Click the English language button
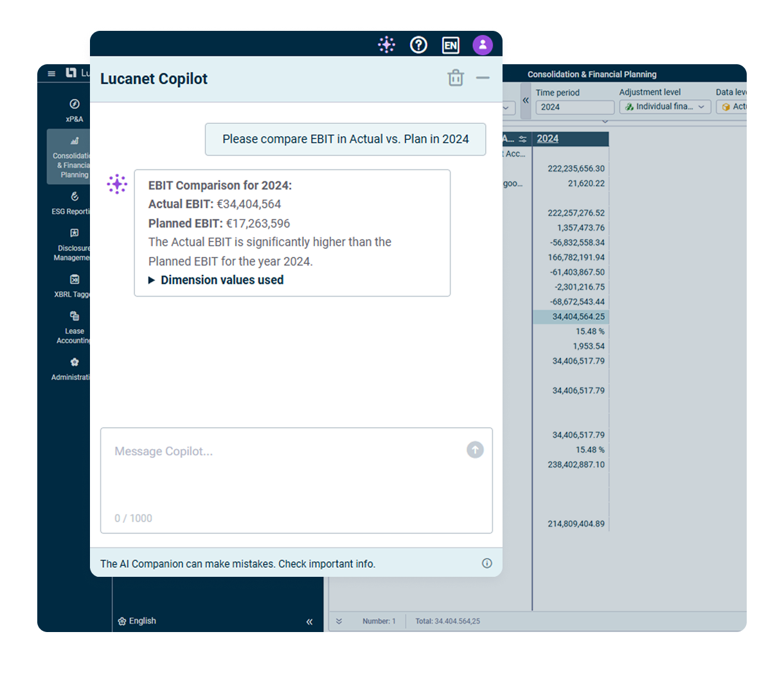This screenshot has width=784, height=695. (x=137, y=621)
